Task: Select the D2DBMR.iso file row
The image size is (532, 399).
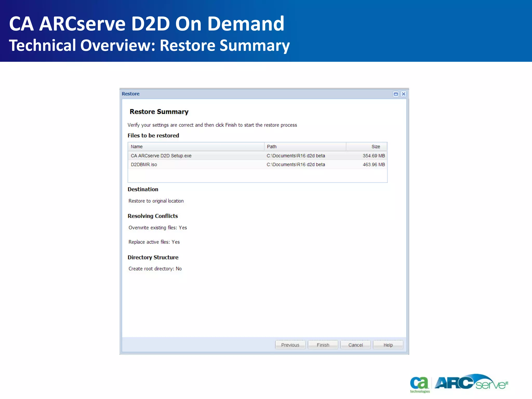Action: coord(257,164)
